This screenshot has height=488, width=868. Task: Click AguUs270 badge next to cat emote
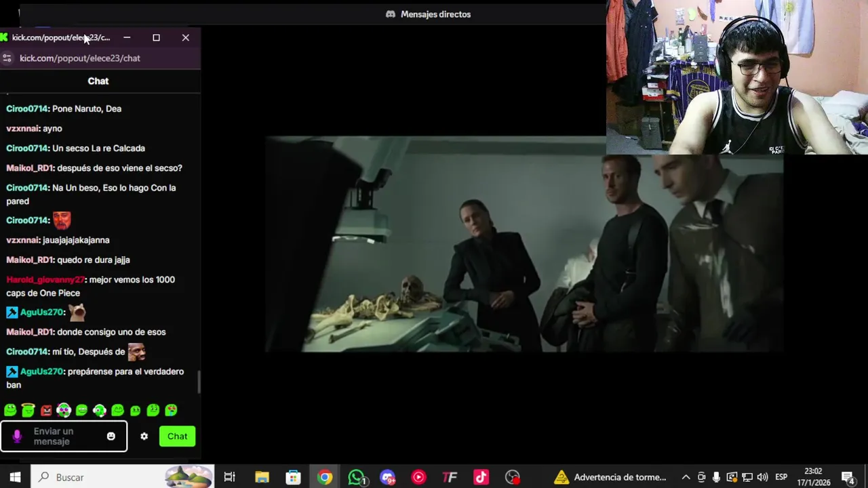tap(12, 312)
